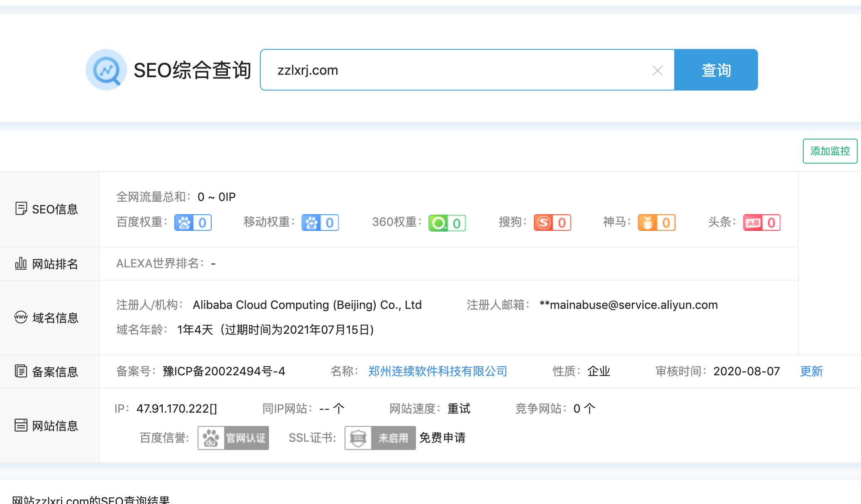The width and height of the screenshot is (861, 504).
Task: Click the 全网流量总和 value 0 ~ 0IP
Action: click(x=217, y=197)
